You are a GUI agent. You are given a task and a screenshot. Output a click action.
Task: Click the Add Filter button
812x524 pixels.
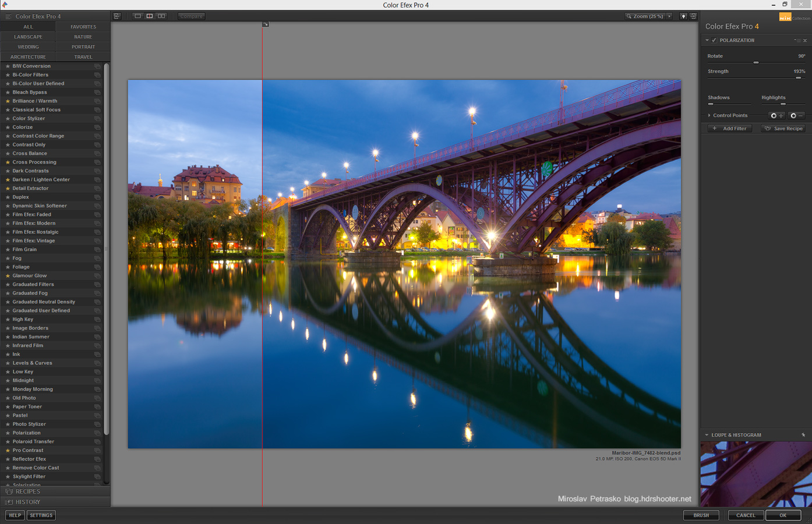[x=729, y=129]
